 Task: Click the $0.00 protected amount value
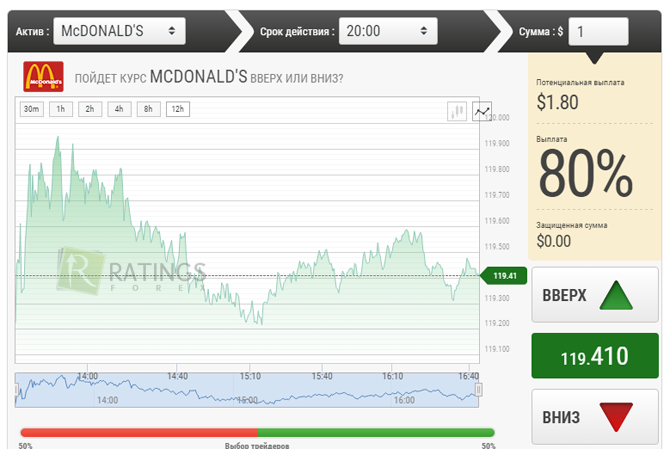(554, 241)
